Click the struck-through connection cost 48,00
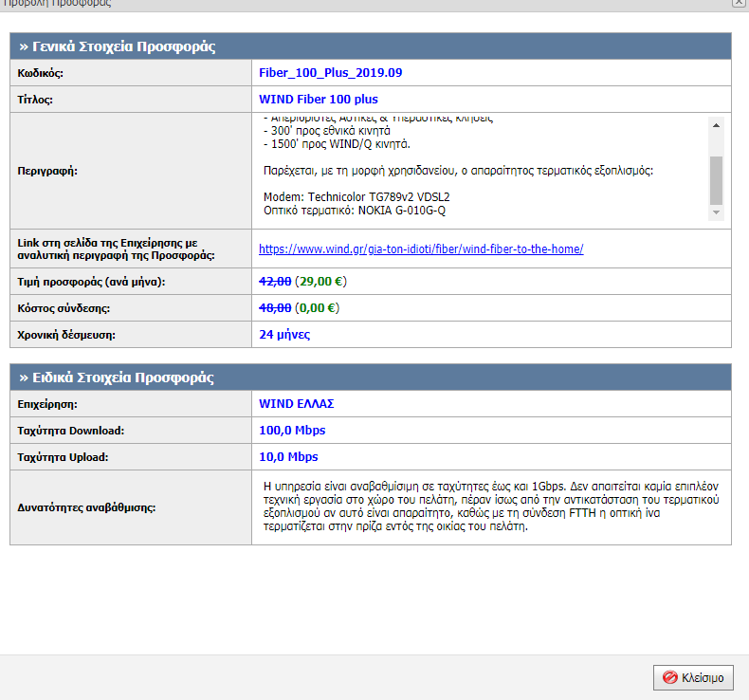This screenshot has width=749, height=700. (275, 308)
